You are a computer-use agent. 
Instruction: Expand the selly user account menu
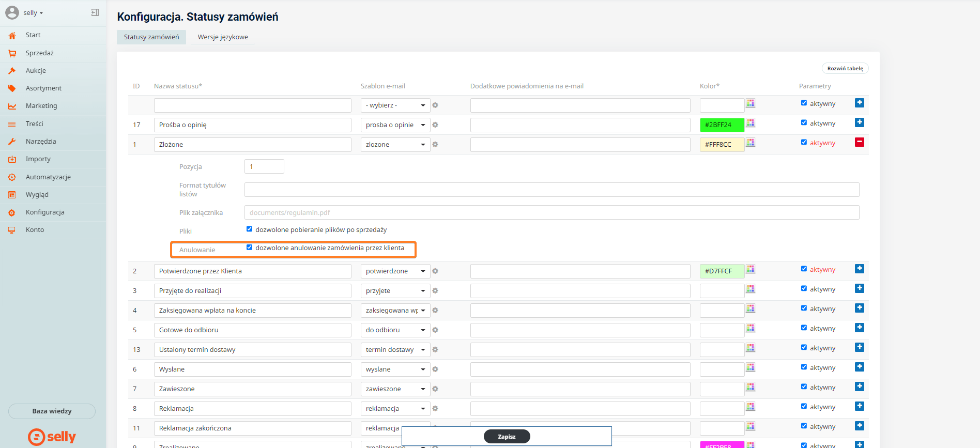point(33,13)
